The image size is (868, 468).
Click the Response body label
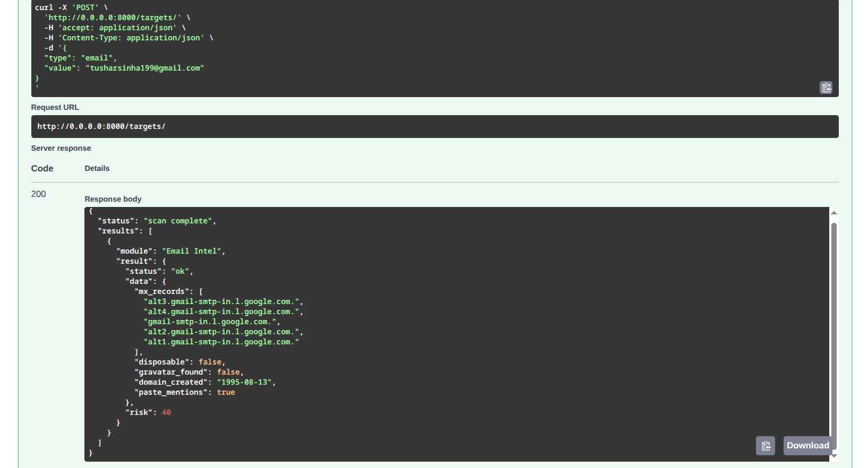click(x=113, y=199)
